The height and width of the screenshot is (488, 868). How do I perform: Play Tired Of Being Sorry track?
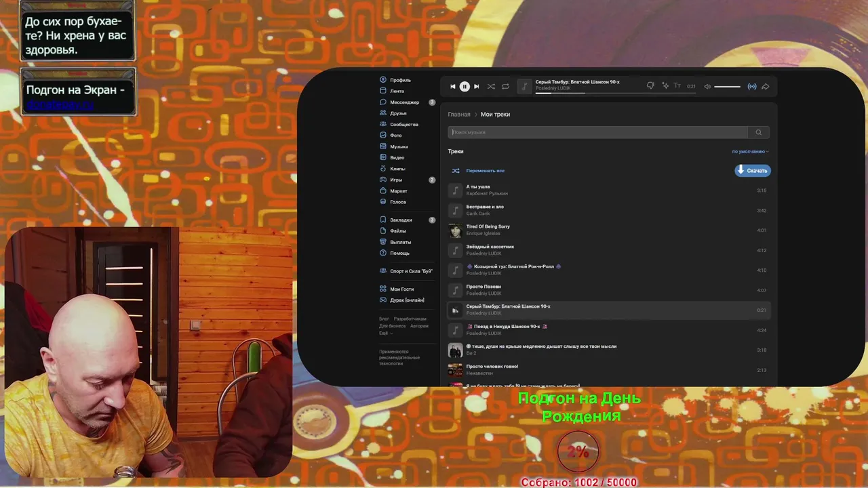pos(609,230)
